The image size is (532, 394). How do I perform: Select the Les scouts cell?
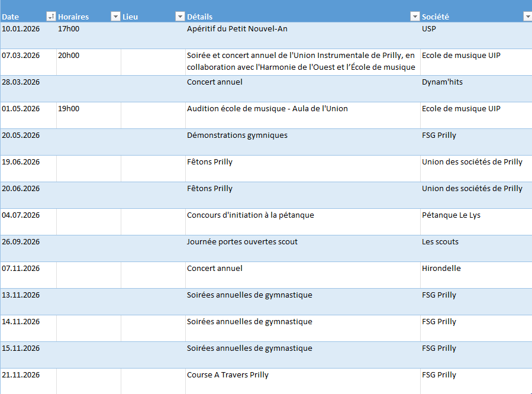[440, 242]
